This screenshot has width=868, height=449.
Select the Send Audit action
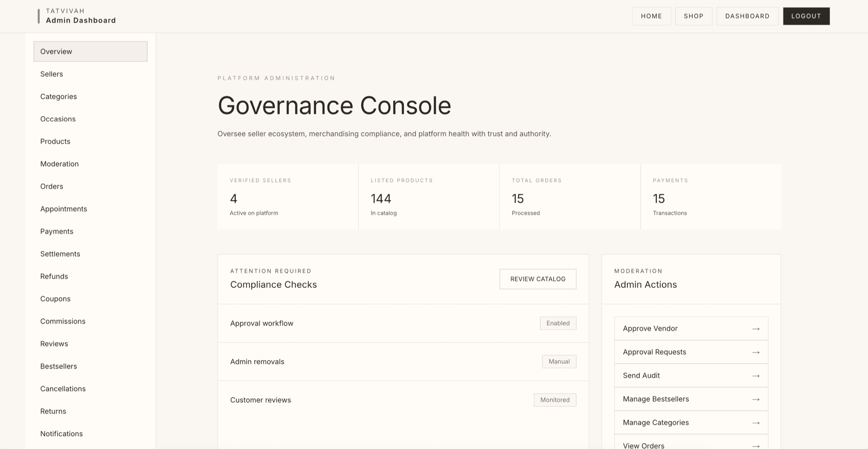691,376
